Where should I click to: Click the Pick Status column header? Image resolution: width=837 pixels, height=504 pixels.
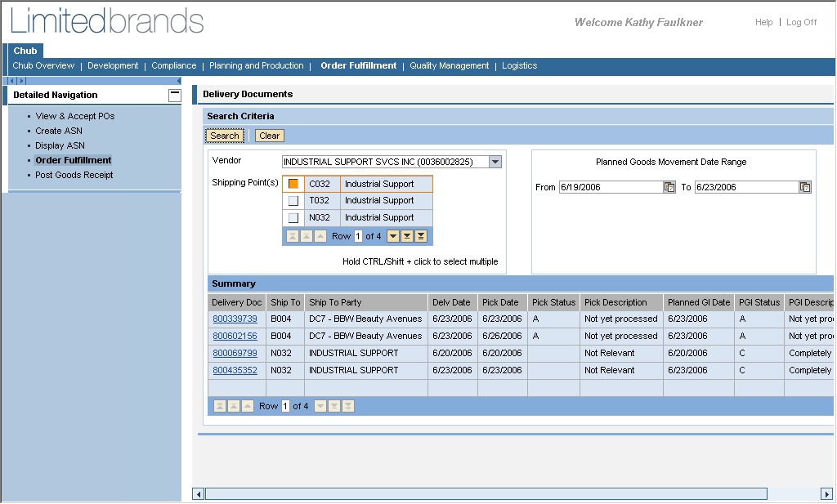tap(553, 302)
